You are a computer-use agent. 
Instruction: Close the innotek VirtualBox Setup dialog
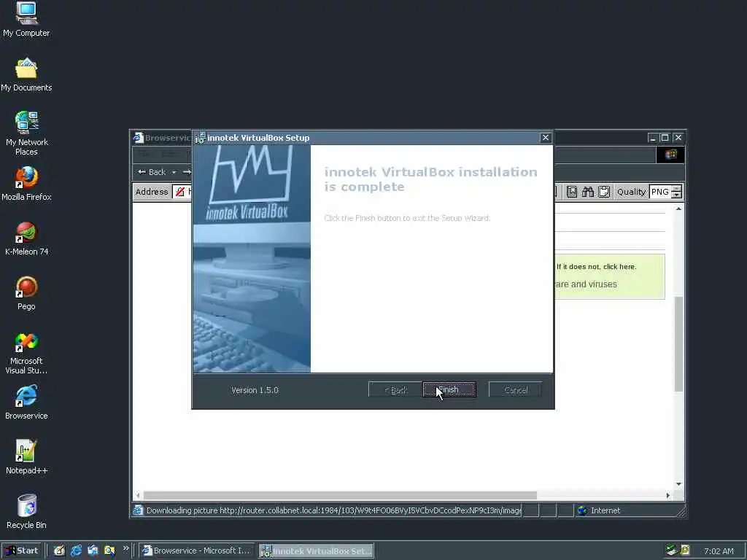point(546,138)
